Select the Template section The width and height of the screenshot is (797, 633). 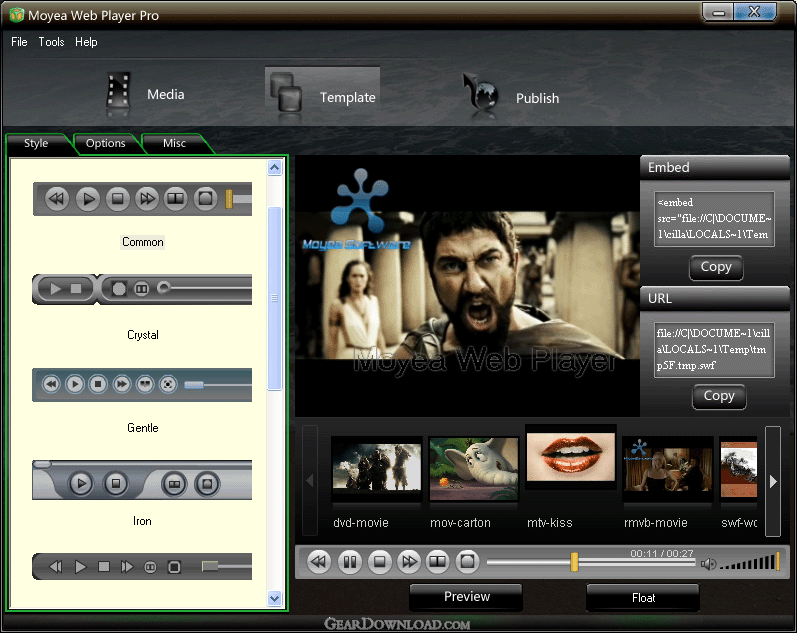coord(322,96)
